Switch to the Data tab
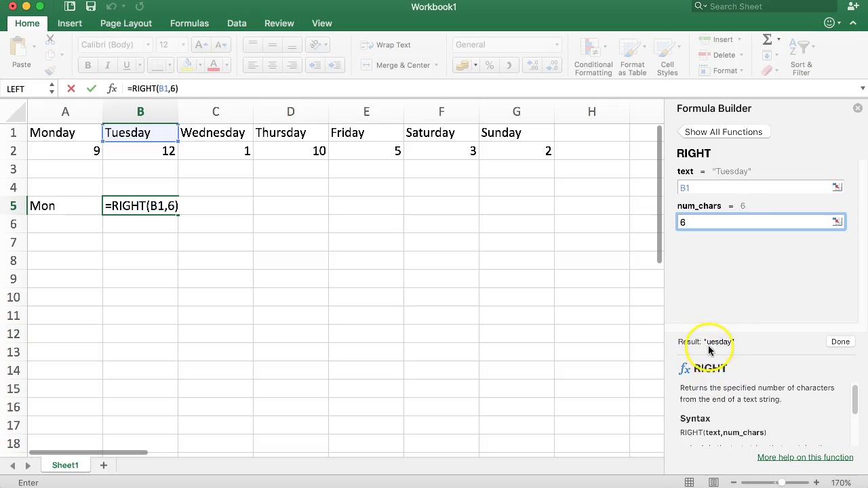This screenshot has width=868, height=488. tap(237, 23)
